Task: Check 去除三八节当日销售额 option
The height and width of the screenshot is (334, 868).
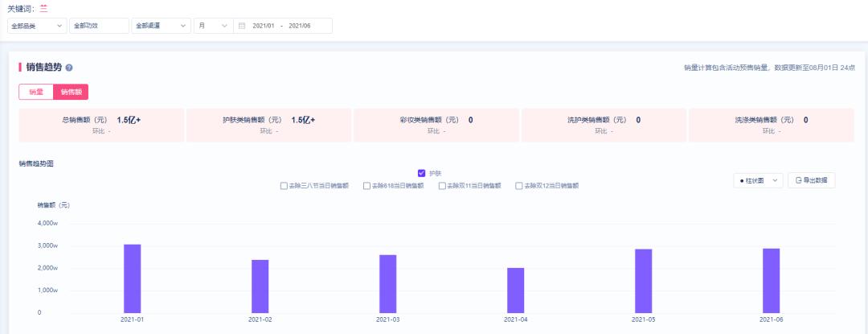Action: point(284,186)
